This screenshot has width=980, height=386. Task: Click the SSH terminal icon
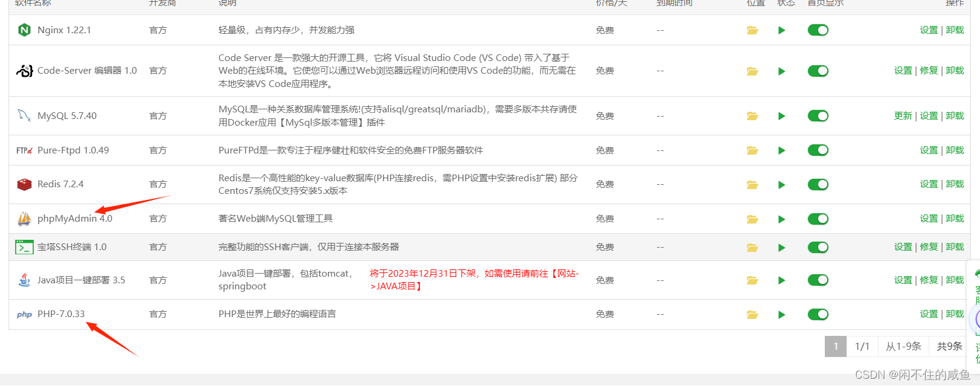[24, 247]
